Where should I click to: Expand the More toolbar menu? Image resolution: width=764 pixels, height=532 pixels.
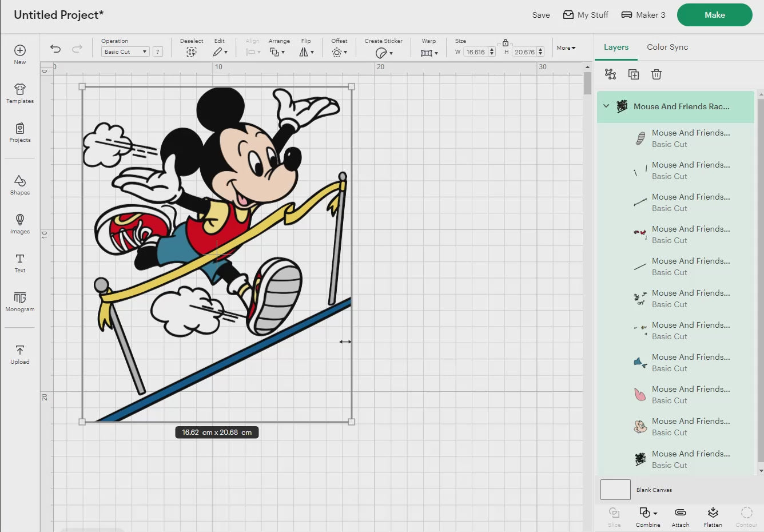coord(566,48)
